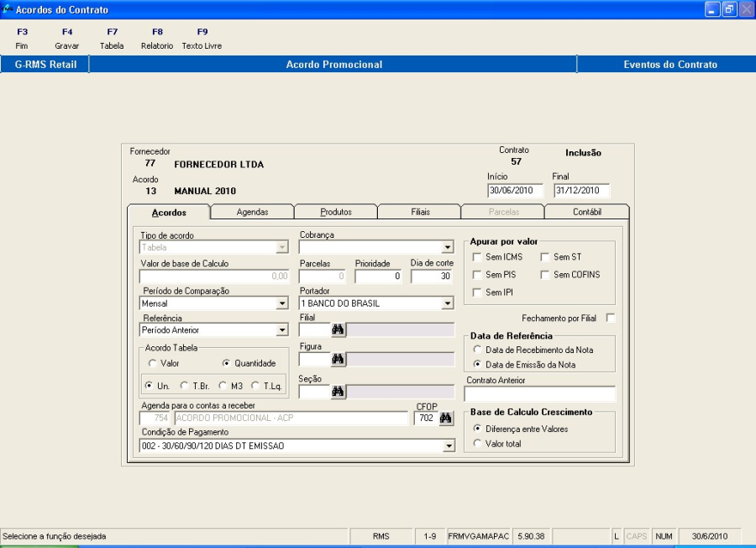Click the CFOP binoculars lookup icon
Screen dimensions: 756x548
pos(446,418)
